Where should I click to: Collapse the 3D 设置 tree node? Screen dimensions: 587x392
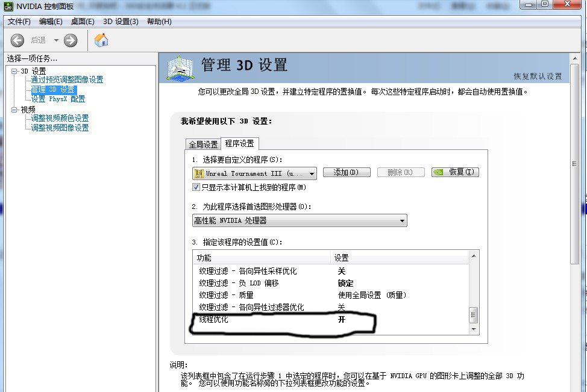(x=14, y=71)
